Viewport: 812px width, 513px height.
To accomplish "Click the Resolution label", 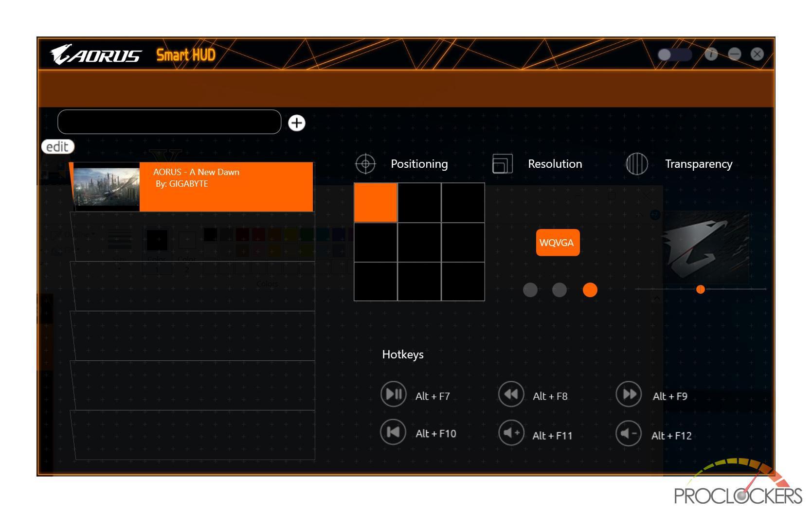I will pyautogui.click(x=555, y=164).
